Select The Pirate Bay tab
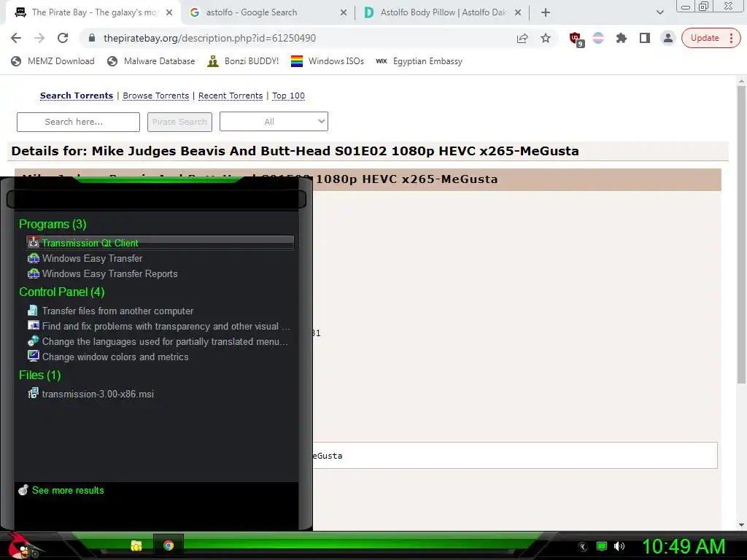Screen dimensions: 747x560 [94, 12]
